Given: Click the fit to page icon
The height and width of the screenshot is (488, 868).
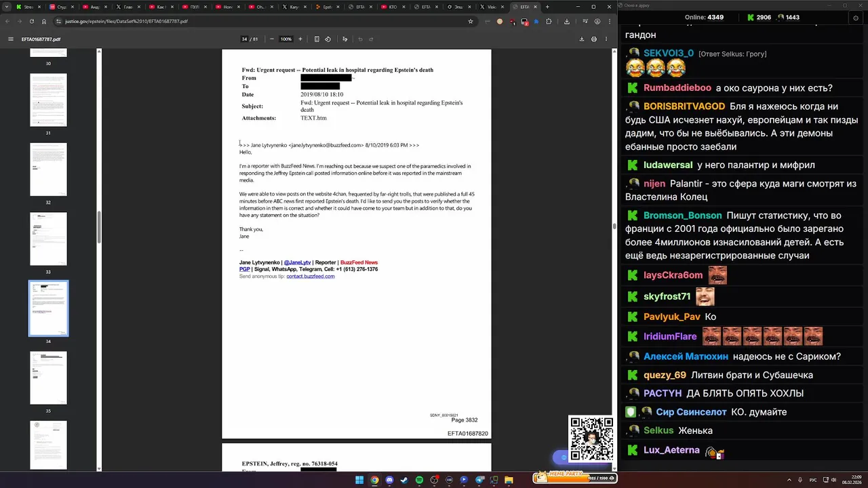Looking at the screenshot, I should click(x=317, y=39).
